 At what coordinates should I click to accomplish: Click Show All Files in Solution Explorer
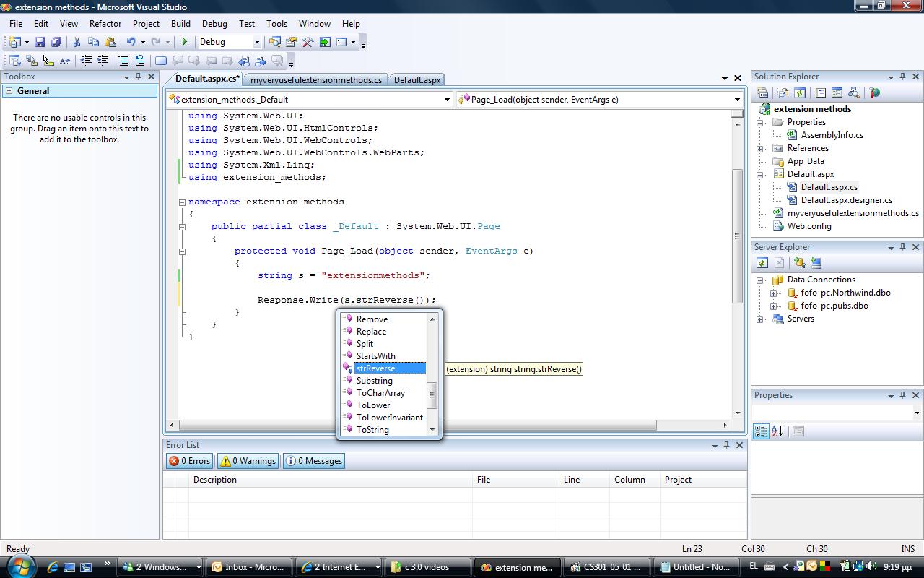pyautogui.click(x=783, y=92)
